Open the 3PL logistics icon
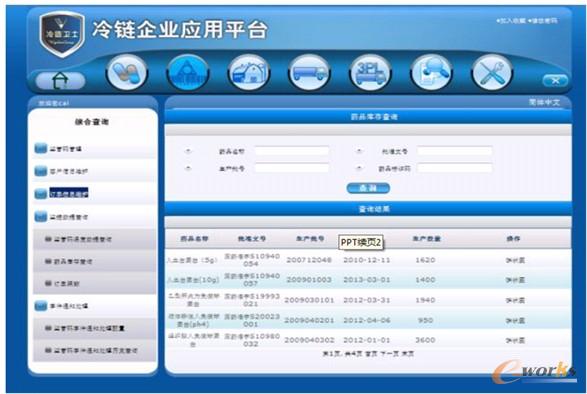The image size is (587, 394). (x=370, y=72)
